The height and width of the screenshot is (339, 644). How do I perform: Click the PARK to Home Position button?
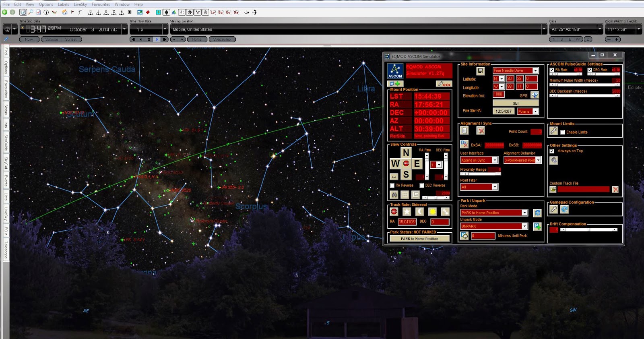click(419, 239)
